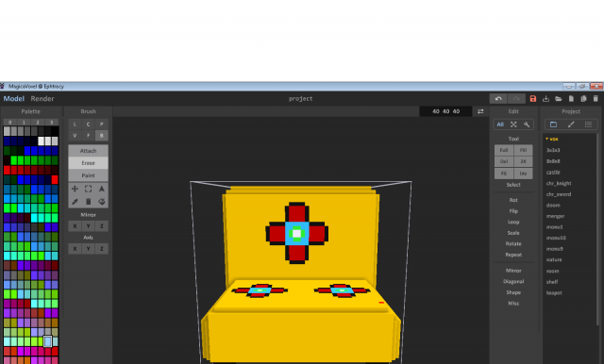Switch to the L brush mode
This screenshot has height=364, width=604.
tap(75, 124)
